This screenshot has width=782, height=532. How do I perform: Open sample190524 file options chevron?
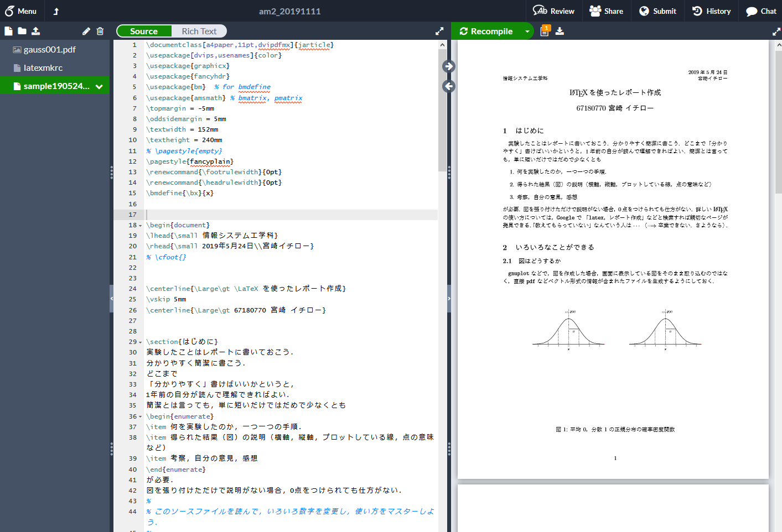(x=99, y=86)
